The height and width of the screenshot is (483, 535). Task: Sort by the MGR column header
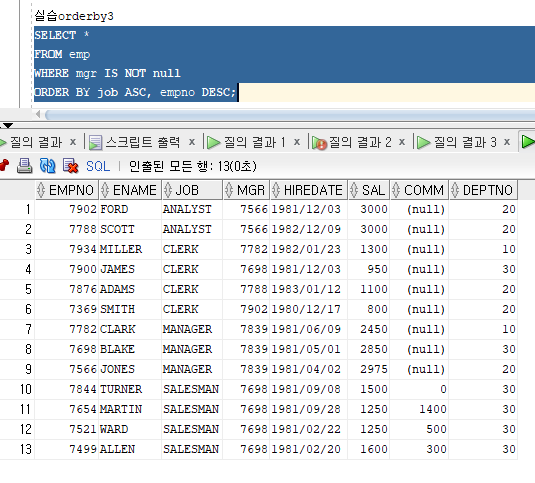(x=246, y=190)
